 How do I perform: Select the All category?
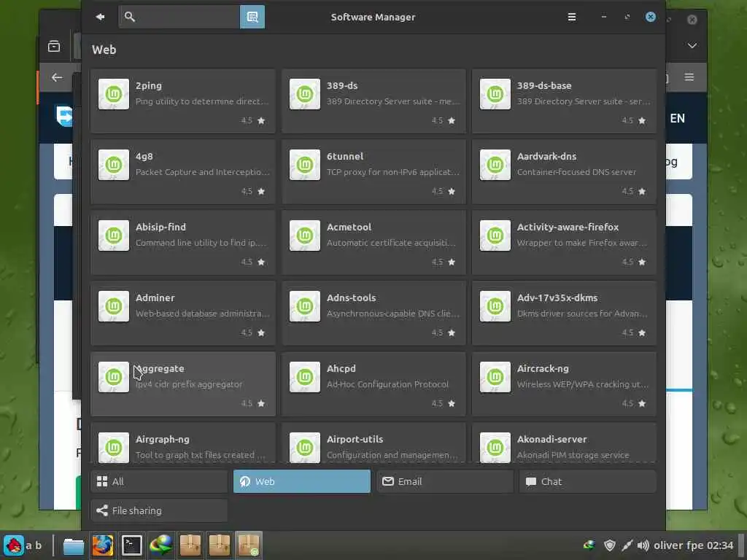click(x=158, y=481)
